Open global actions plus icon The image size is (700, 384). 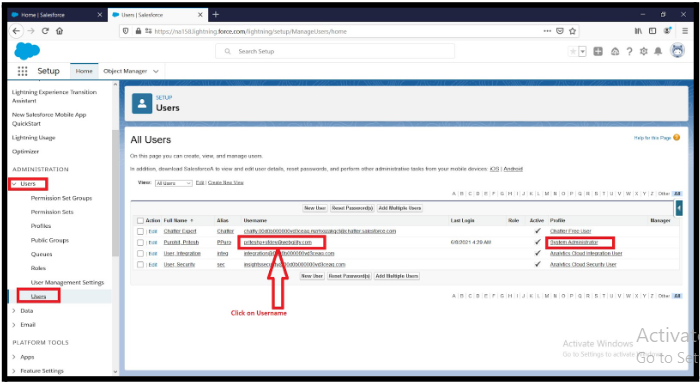coord(598,51)
